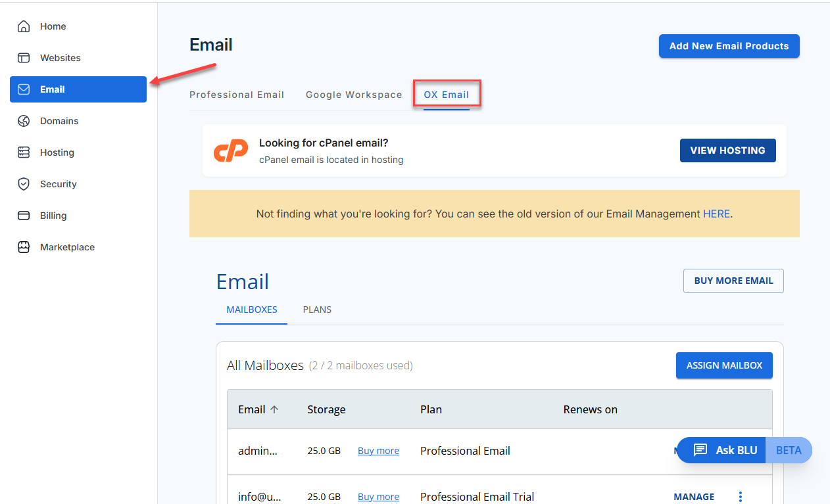Click the ASSIGN MAILBOX button

[x=724, y=365]
